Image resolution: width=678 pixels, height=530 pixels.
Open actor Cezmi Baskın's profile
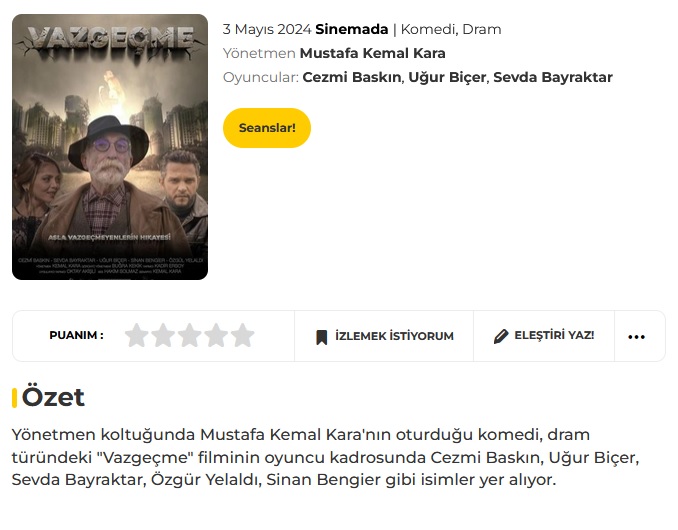tap(352, 77)
